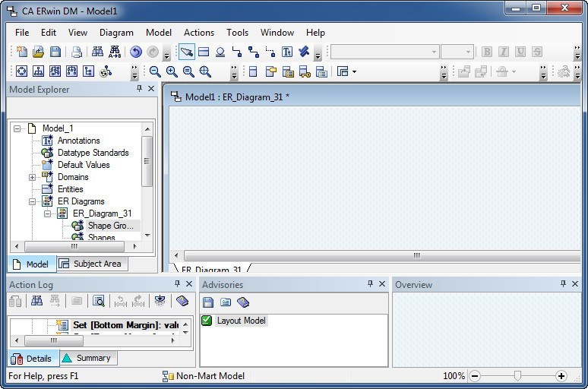Click the Undo arrow icon
Screen dimensions: 588x389
click(135, 52)
